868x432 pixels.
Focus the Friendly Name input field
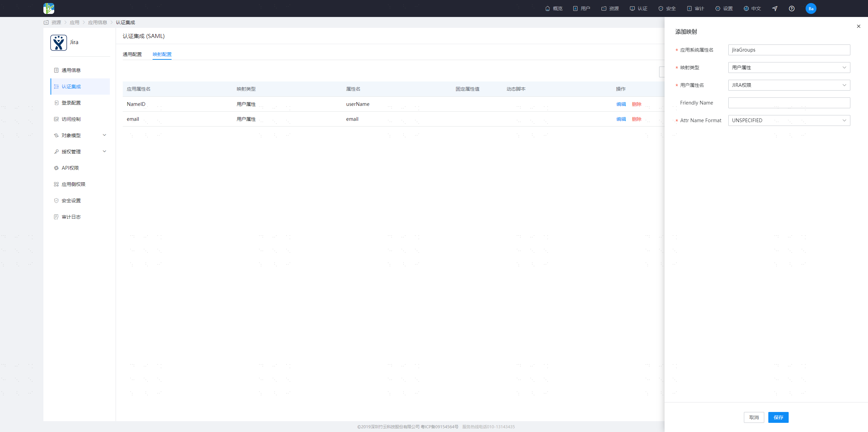789,103
